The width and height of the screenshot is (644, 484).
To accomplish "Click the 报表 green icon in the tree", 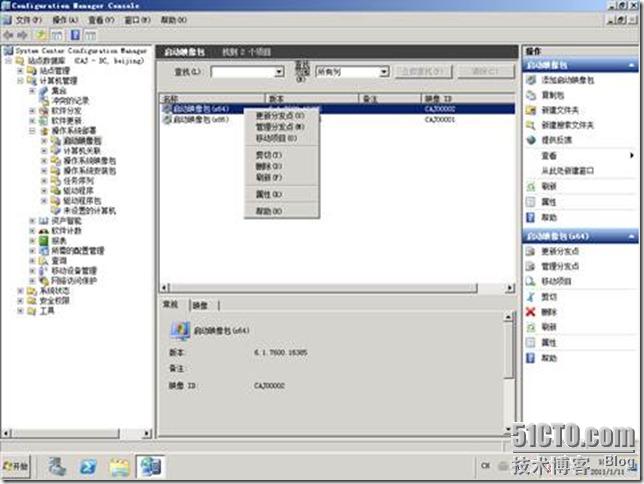I will click(x=44, y=241).
